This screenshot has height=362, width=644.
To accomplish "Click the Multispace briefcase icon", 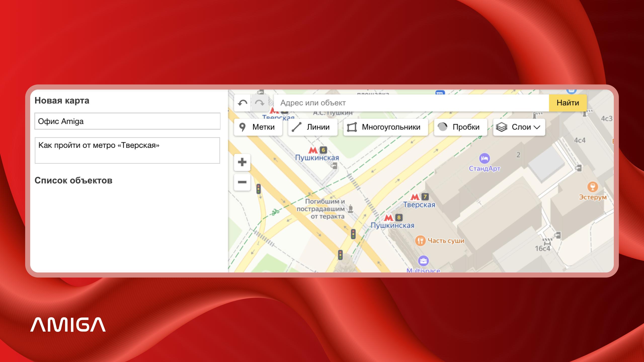I will pyautogui.click(x=423, y=261).
